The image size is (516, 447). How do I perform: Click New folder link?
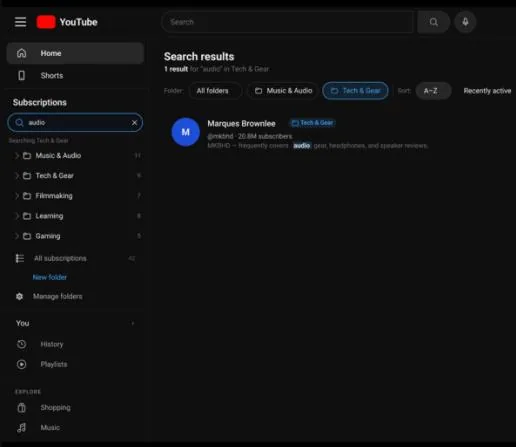tap(50, 277)
